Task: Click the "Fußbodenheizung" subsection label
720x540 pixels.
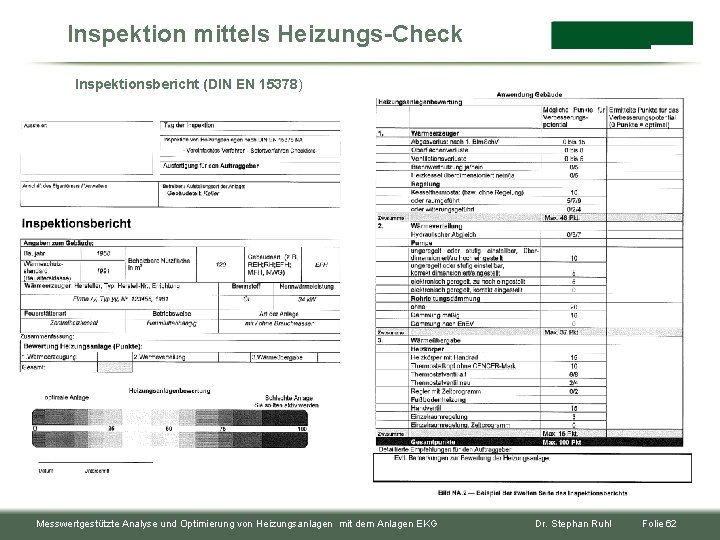Action: pos(438,400)
